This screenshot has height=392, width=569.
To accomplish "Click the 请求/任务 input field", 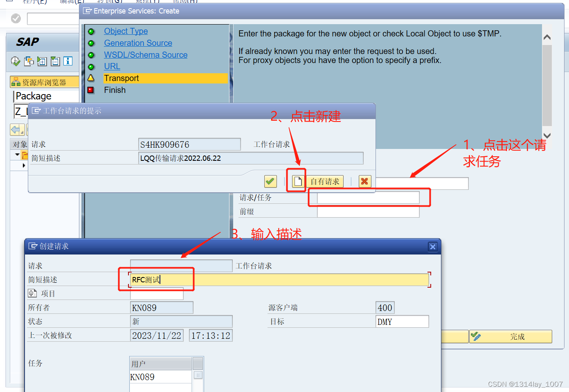I will click(368, 198).
